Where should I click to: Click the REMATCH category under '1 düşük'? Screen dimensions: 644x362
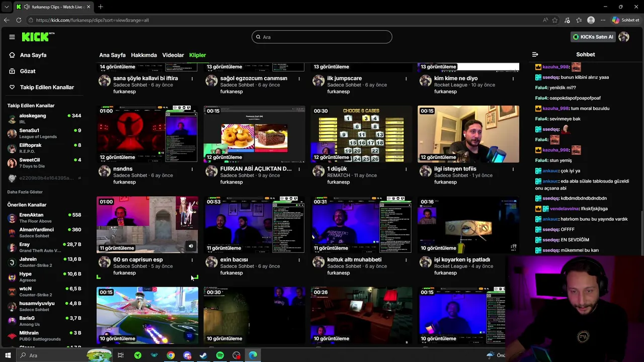tap(339, 175)
